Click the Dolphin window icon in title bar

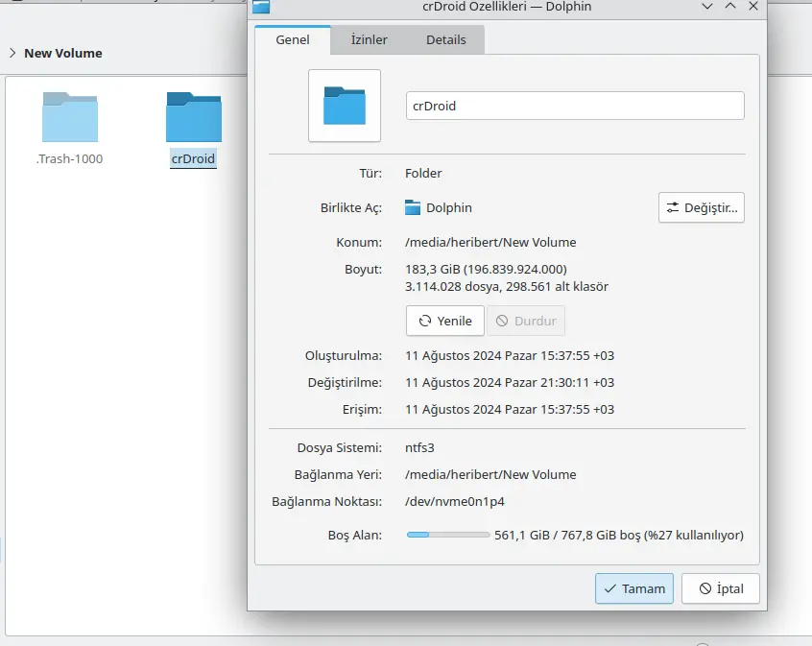coord(261,7)
